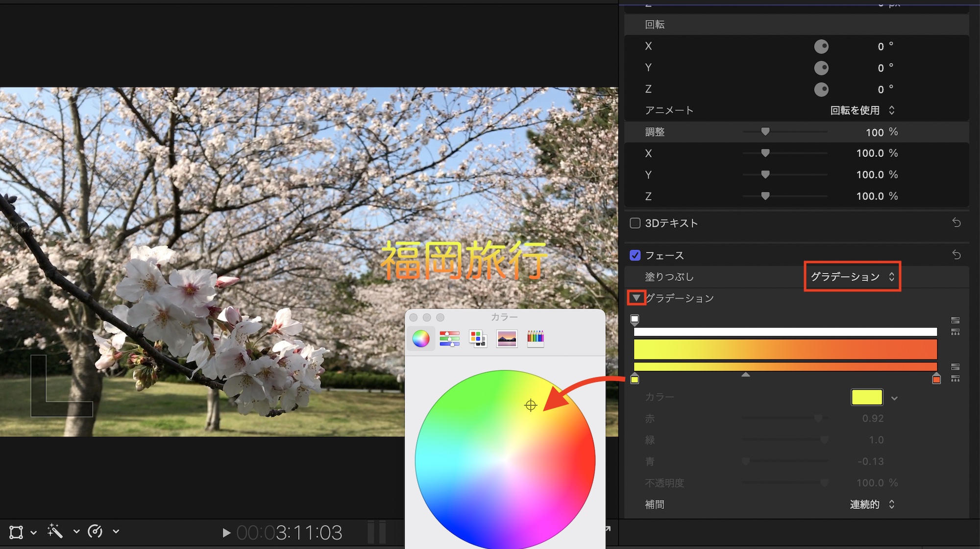Uncheck the フェース checkbox

tap(635, 255)
